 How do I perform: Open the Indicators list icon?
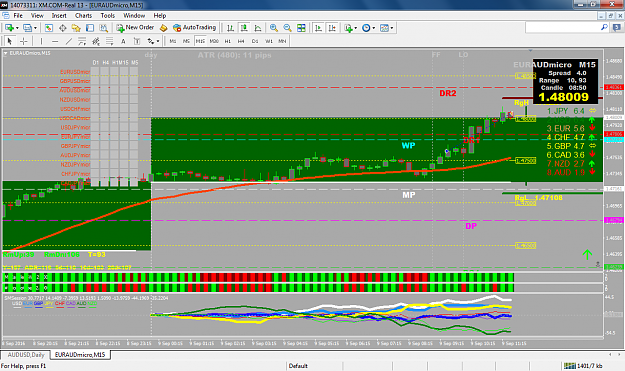click(x=348, y=28)
